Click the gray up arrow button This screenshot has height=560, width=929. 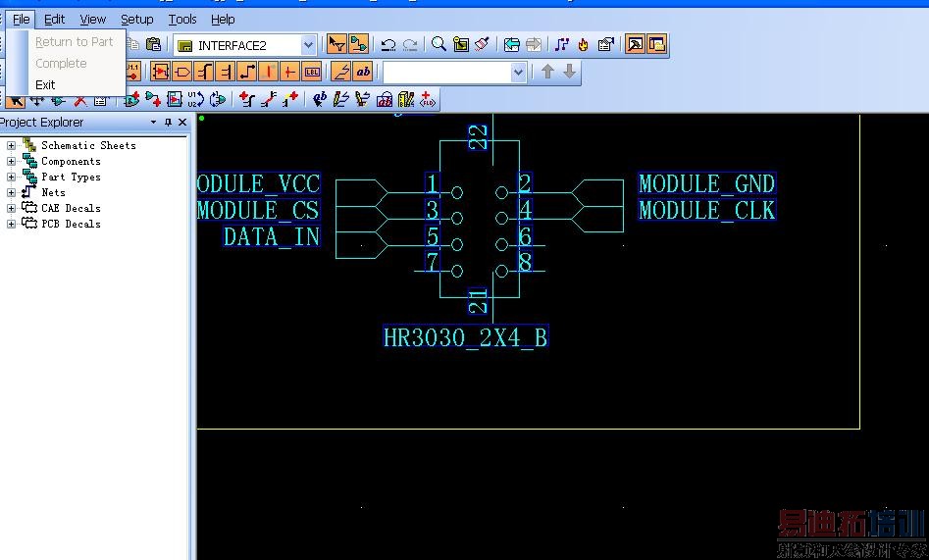point(547,72)
